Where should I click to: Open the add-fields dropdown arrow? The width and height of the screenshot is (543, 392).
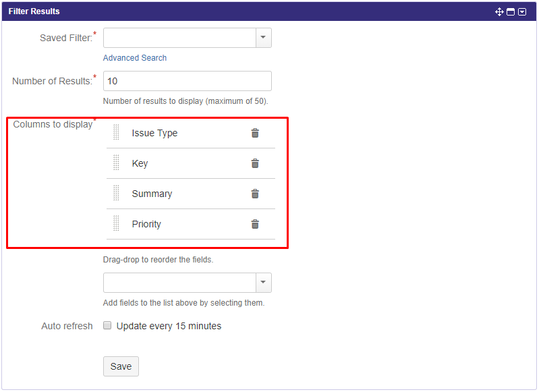coord(264,282)
